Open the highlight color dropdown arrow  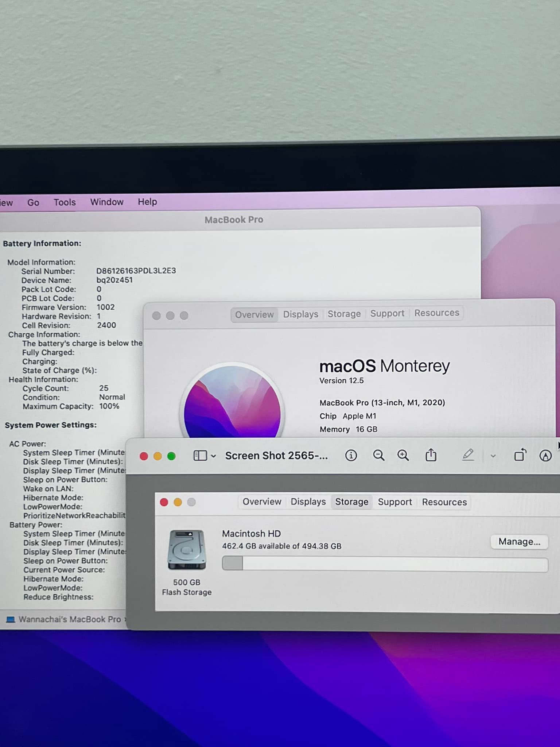pyautogui.click(x=493, y=456)
